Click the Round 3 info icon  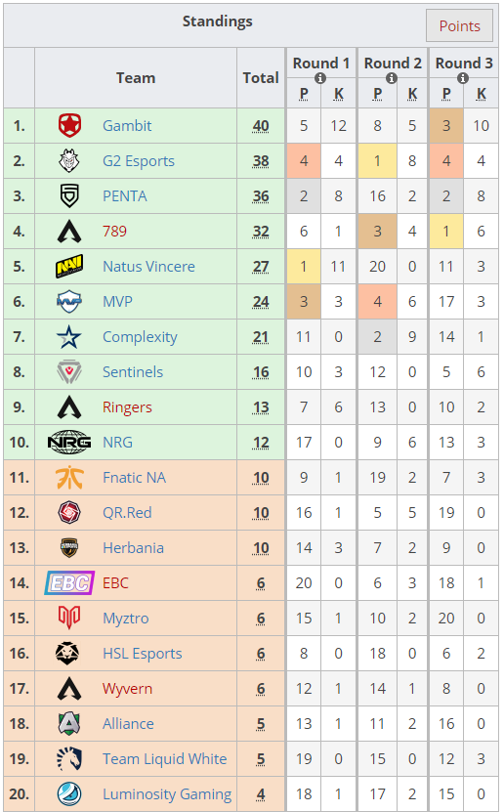point(463,78)
